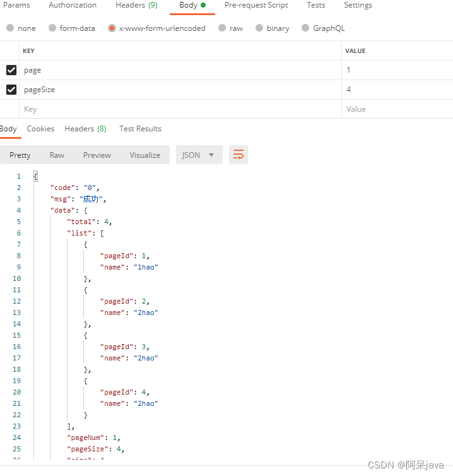This screenshot has height=476, width=453.
Task: Uncheck the page parameter checkbox
Action: point(11,70)
